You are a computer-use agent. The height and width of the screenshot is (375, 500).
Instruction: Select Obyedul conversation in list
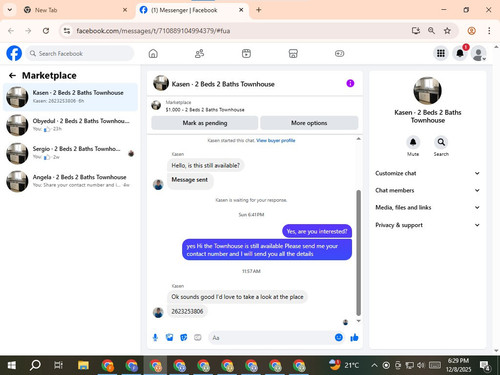point(70,125)
